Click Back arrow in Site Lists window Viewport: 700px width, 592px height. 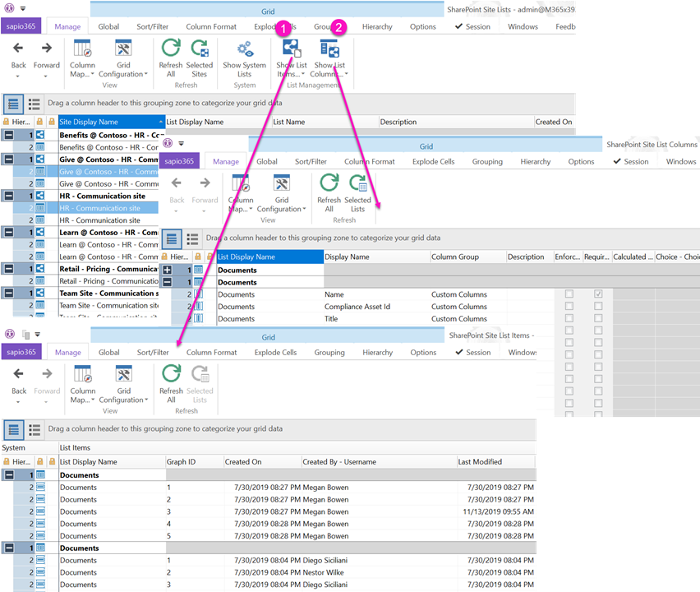(18, 48)
